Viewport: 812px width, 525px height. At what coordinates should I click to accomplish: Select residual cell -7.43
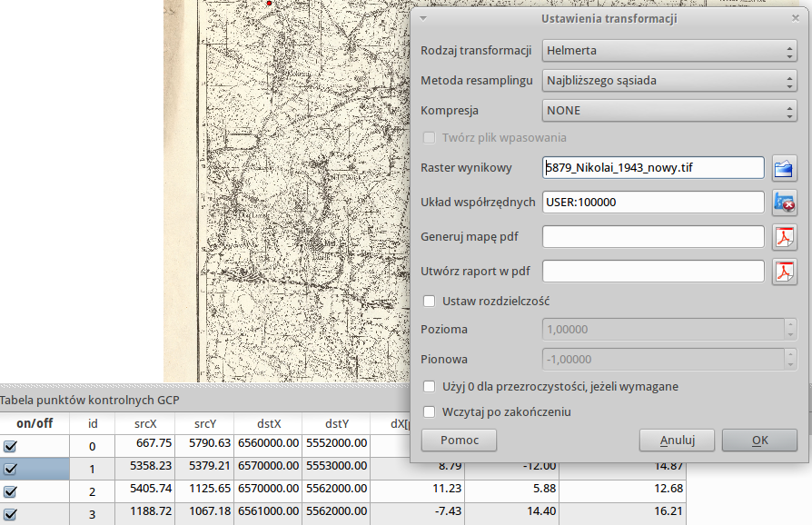[x=418, y=514]
